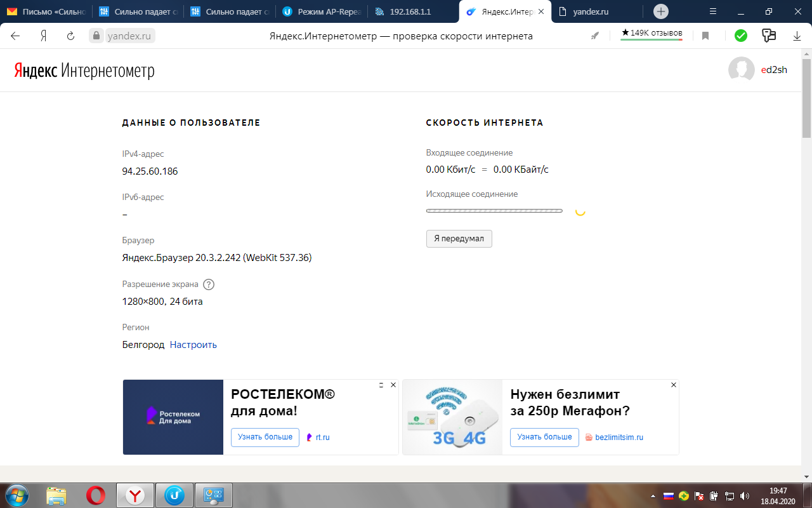
Task: Switch to the Режим AP-Repeater tab
Action: (321, 11)
